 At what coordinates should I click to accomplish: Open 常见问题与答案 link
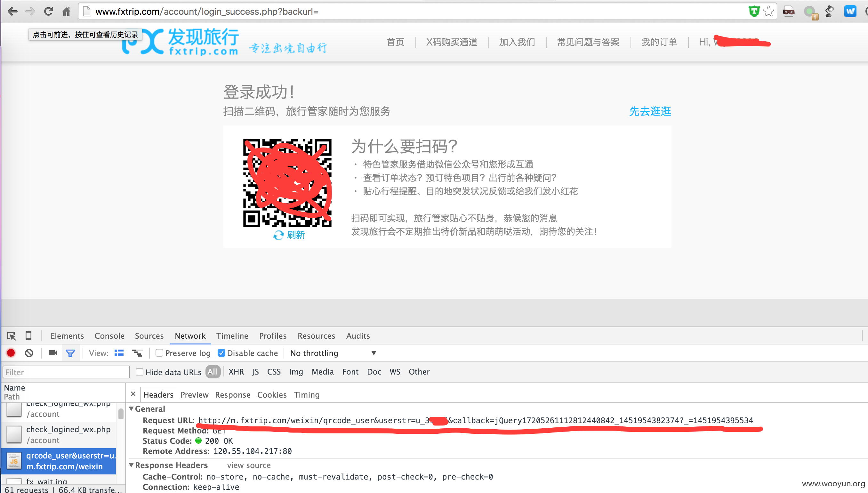588,42
